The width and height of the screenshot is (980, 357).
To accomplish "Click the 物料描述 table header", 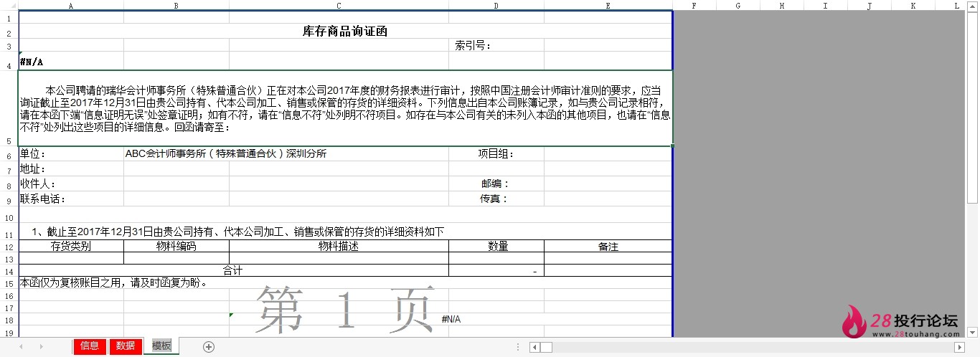I will tap(339, 246).
